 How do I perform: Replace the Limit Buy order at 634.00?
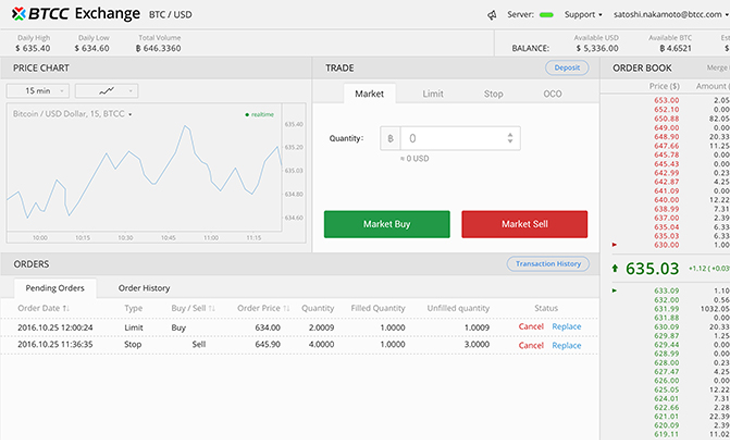(x=567, y=327)
